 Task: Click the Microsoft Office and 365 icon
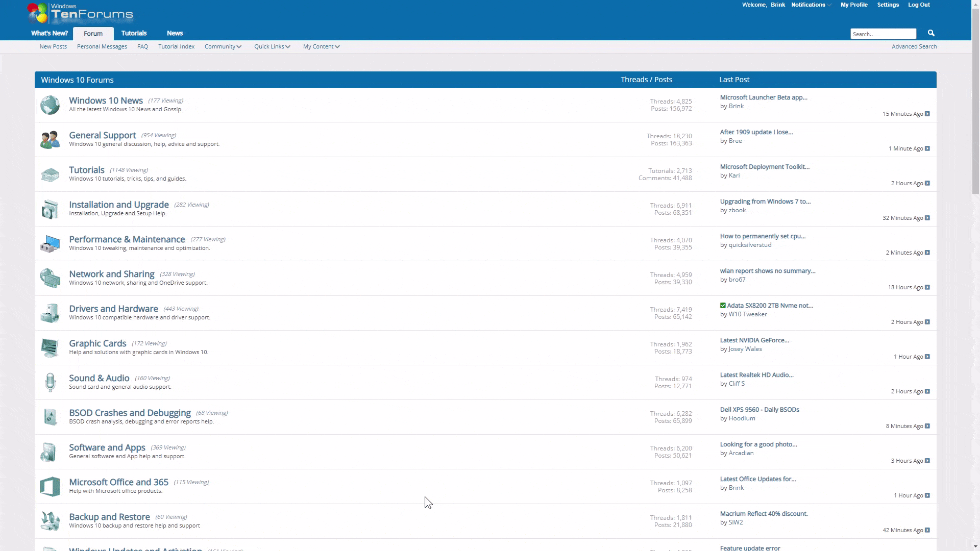point(50,487)
